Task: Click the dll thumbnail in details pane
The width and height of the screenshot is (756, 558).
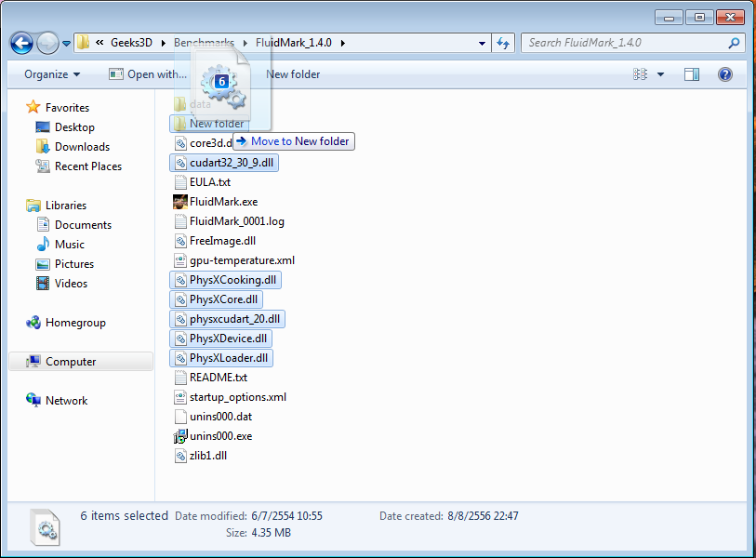Action: pyautogui.click(x=46, y=527)
